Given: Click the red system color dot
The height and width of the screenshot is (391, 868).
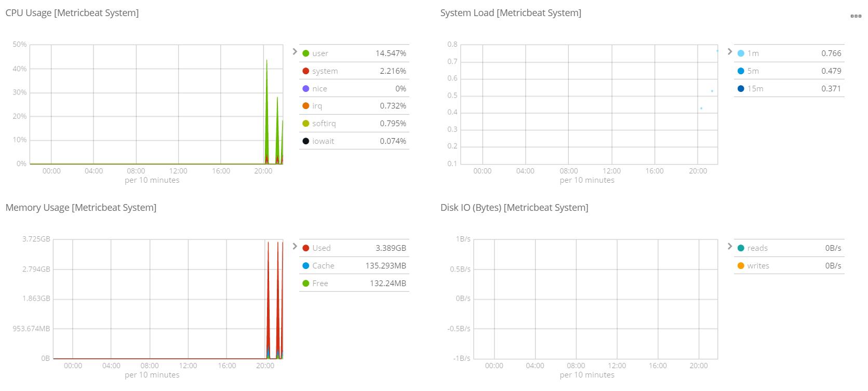Looking at the screenshot, I should (305, 71).
